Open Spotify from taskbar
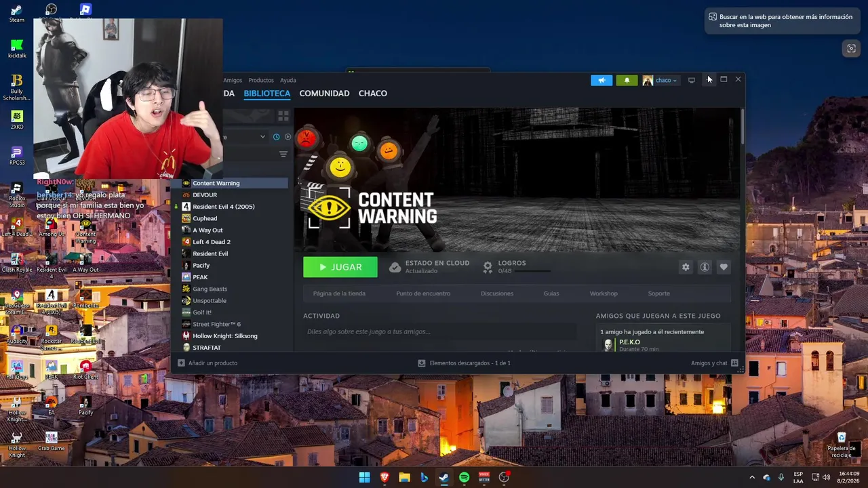The image size is (868, 488). click(x=464, y=477)
